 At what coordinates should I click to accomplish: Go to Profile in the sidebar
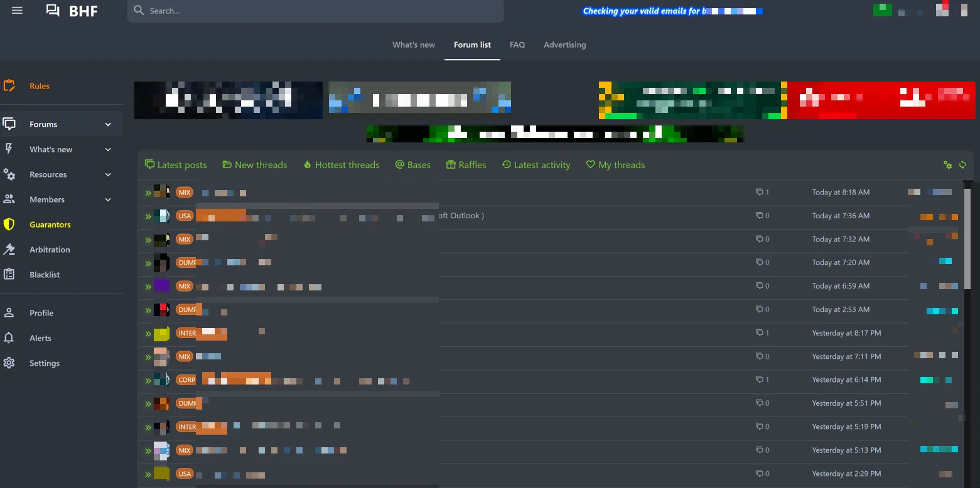(x=41, y=313)
